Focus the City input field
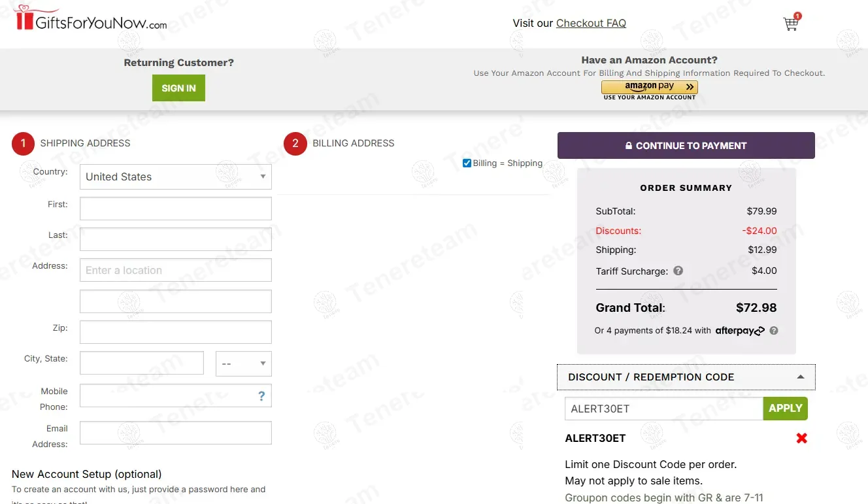Screen dimensions: 868x504 click(x=142, y=363)
